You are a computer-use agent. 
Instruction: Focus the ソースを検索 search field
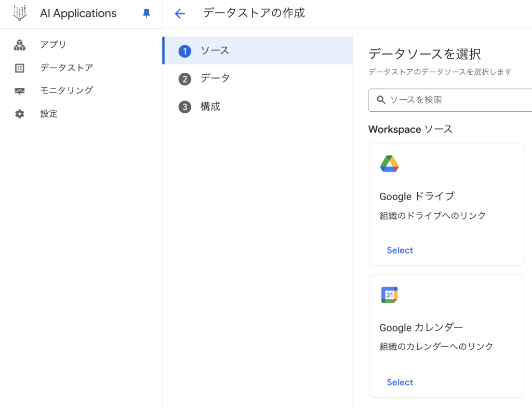[x=457, y=100]
